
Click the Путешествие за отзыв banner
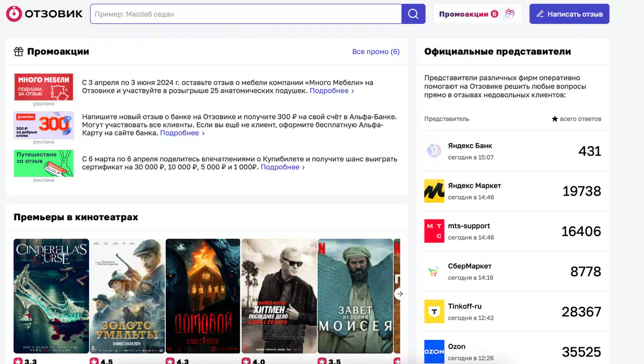43,164
